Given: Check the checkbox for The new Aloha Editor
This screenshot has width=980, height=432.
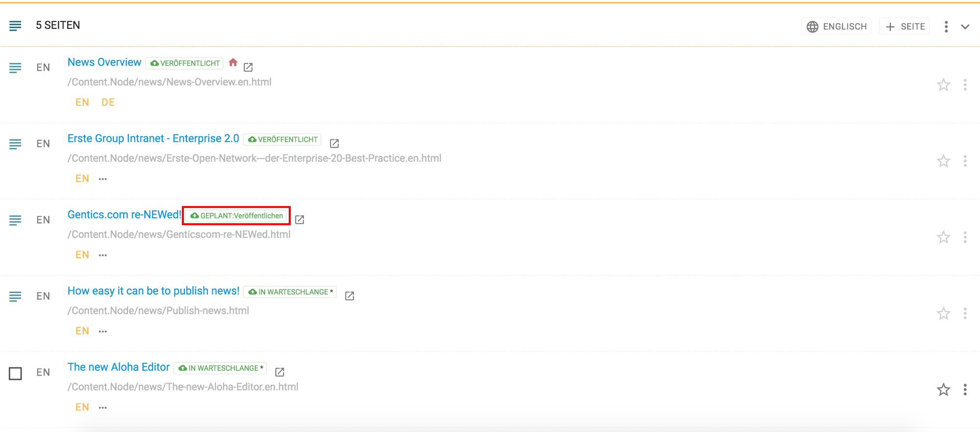Looking at the screenshot, I should [x=16, y=374].
